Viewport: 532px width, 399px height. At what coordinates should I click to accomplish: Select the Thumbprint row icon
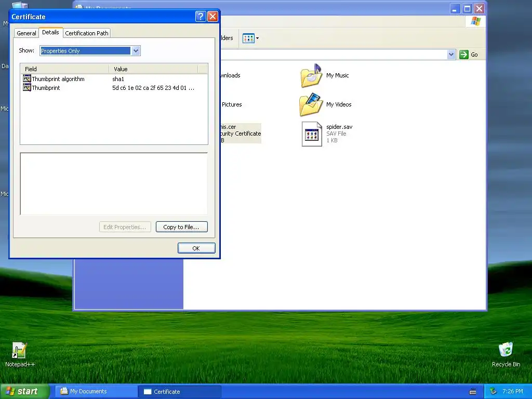pos(27,87)
